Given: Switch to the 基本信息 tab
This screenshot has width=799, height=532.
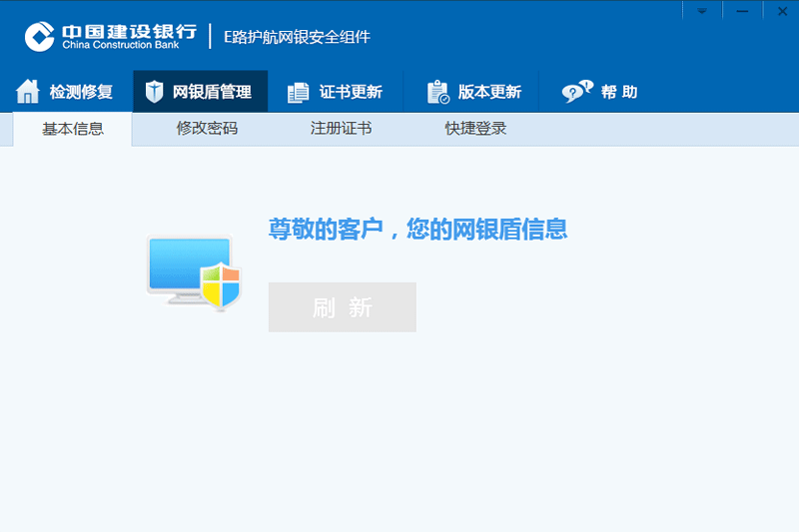Looking at the screenshot, I should click(x=72, y=129).
